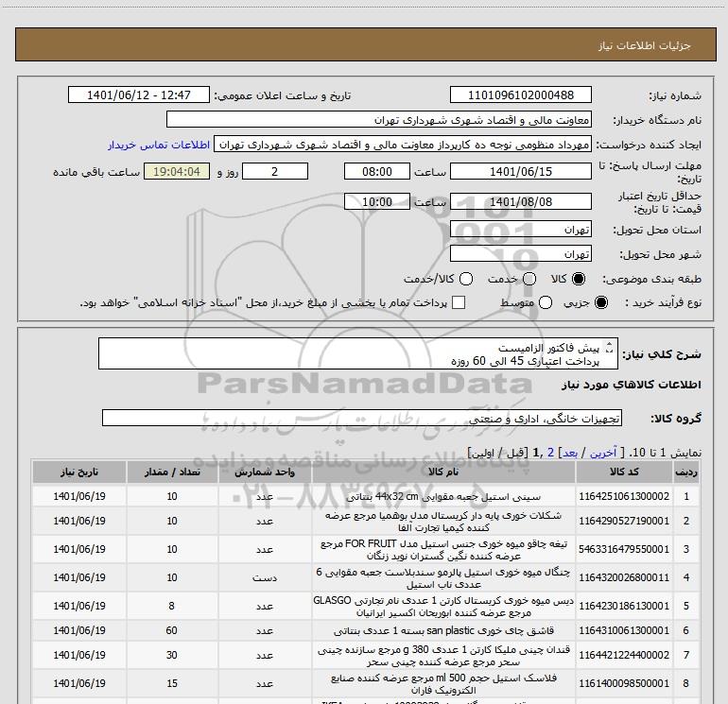Viewport: 728px width, 704px height.
Task: Click quantity 60 in row 6
Action: 172,630
